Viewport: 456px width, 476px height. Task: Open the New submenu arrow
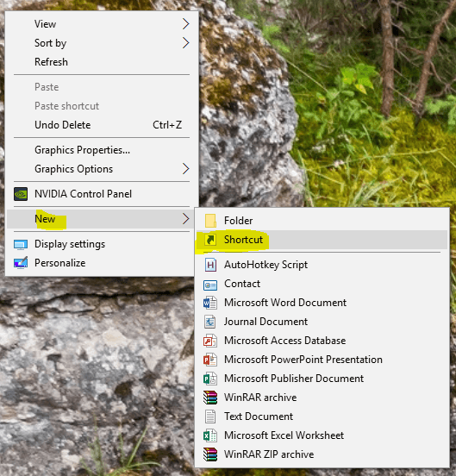[185, 218]
